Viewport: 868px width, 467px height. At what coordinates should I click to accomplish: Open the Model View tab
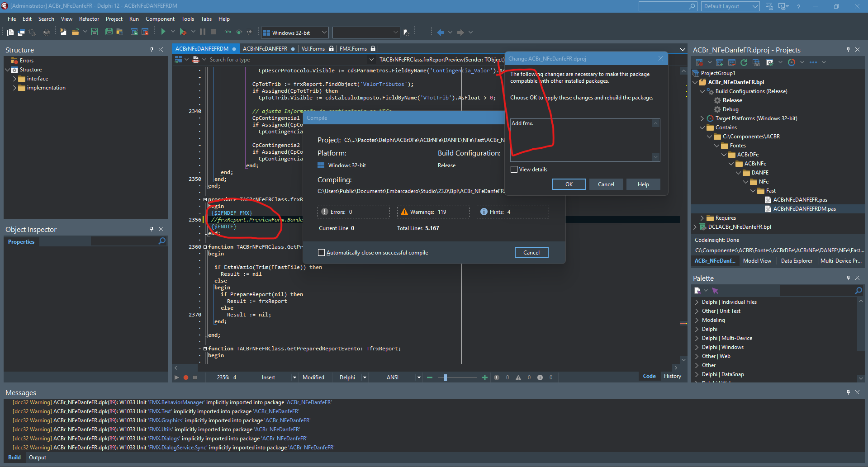coord(757,261)
